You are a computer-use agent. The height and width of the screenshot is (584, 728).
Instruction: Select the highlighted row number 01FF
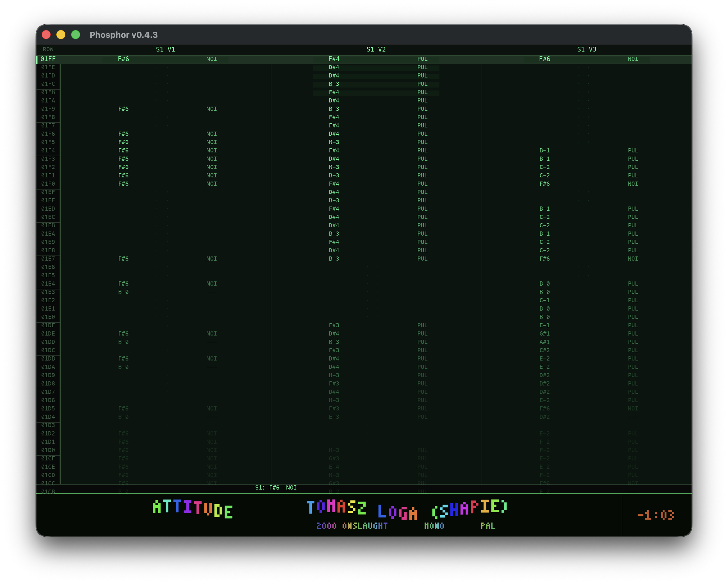click(x=48, y=59)
